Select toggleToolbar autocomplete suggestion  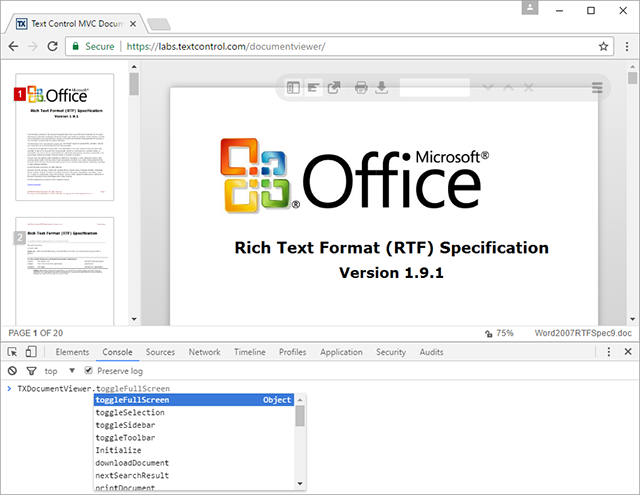(x=194, y=438)
